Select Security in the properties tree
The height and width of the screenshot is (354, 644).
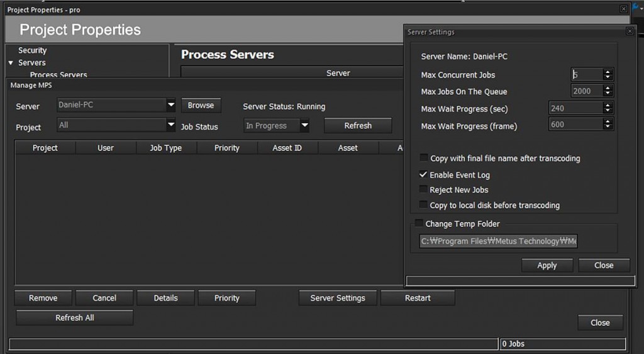[33, 50]
